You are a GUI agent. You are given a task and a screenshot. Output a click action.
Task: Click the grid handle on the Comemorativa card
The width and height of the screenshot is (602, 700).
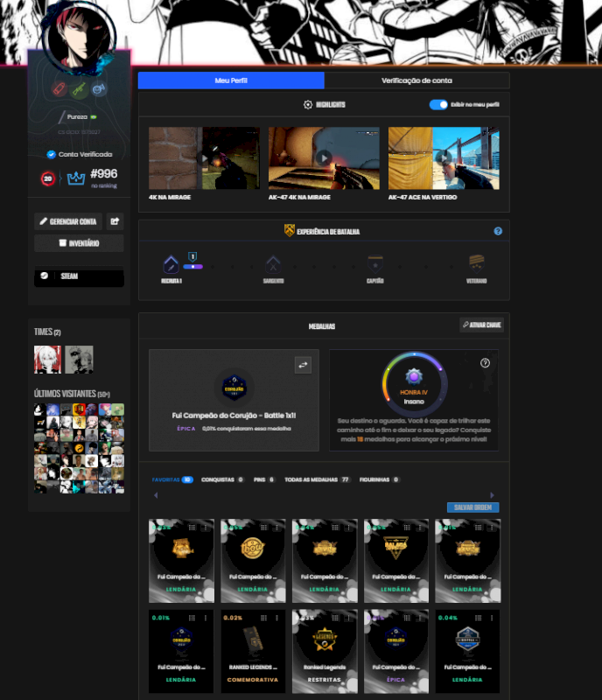(263, 618)
